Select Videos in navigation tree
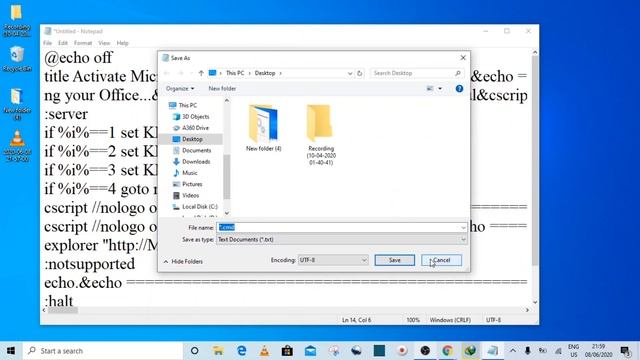 click(x=190, y=196)
